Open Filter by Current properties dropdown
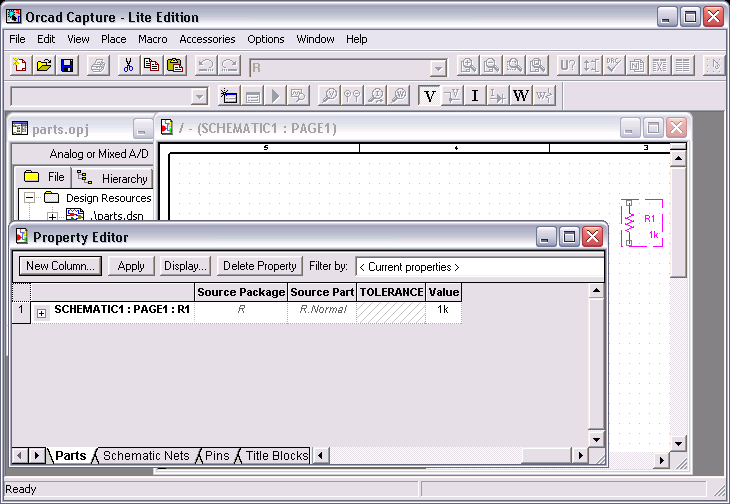730x504 pixels. tap(480, 267)
